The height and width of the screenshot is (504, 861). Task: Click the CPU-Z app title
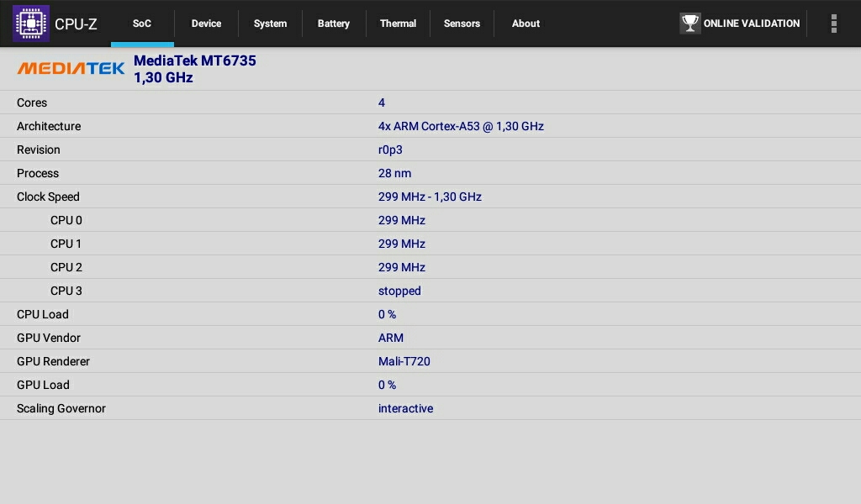(76, 24)
